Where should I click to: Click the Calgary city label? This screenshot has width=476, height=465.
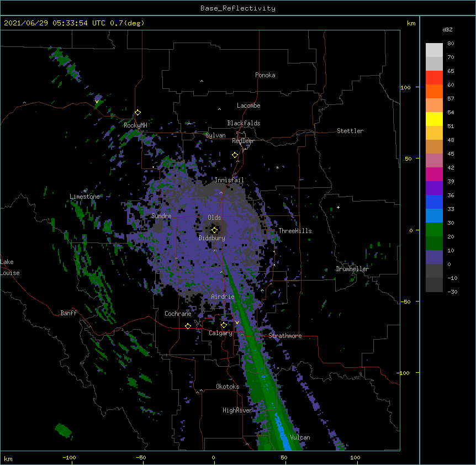(220, 333)
